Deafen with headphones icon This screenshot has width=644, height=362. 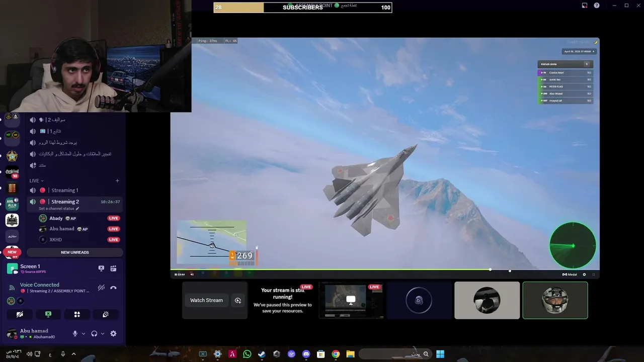click(94, 333)
